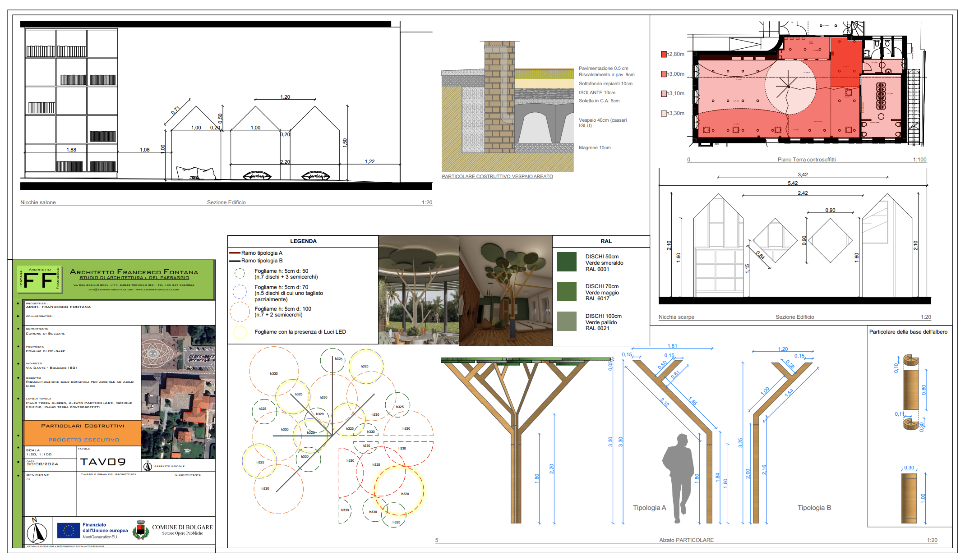The width and height of the screenshot is (965, 560).
Task: Click the vespaio areato construction section drawing
Action: [x=508, y=106]
